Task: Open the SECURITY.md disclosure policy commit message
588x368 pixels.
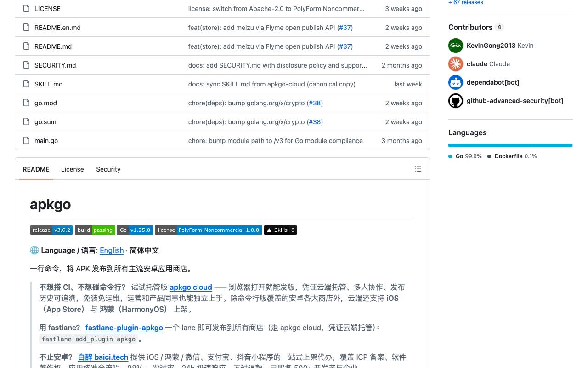Action: [277, 65]
